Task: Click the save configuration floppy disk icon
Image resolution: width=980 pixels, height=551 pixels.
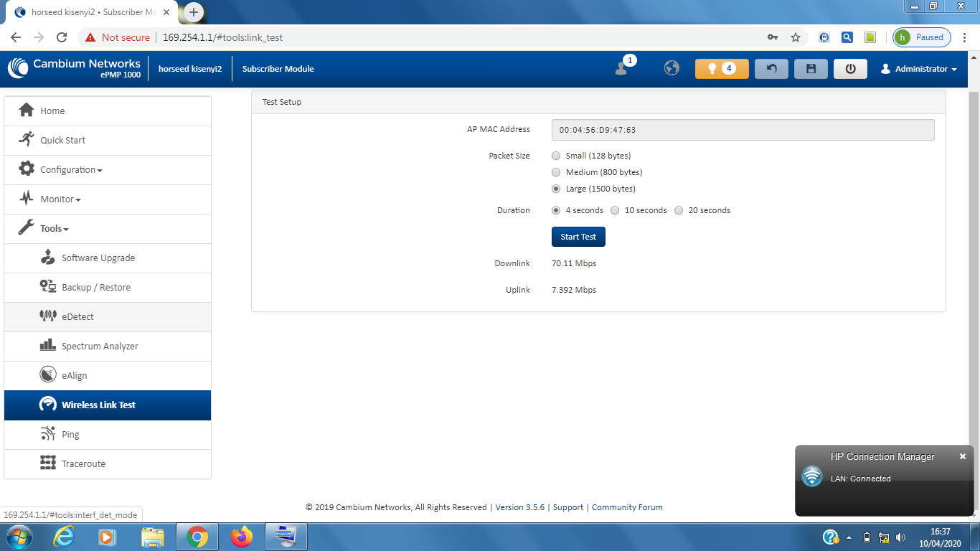Action: point(811,69)
